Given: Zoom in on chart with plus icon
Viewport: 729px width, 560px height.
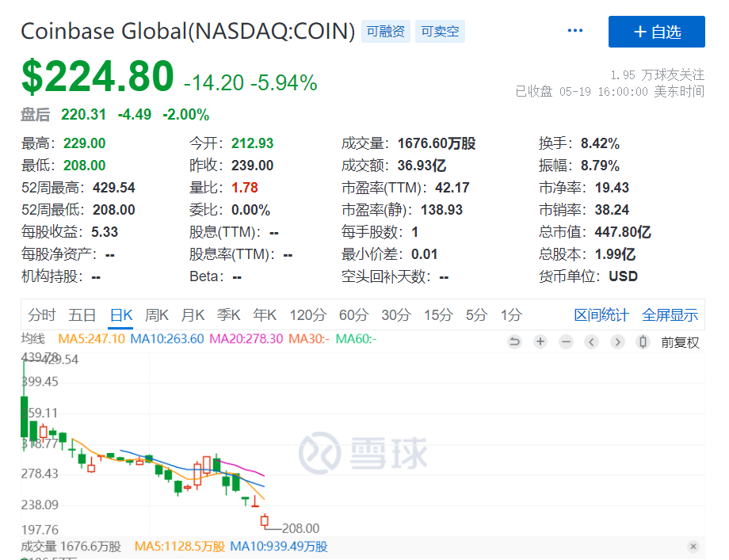Looking at the screenshot, I should [x=540, y=341].
